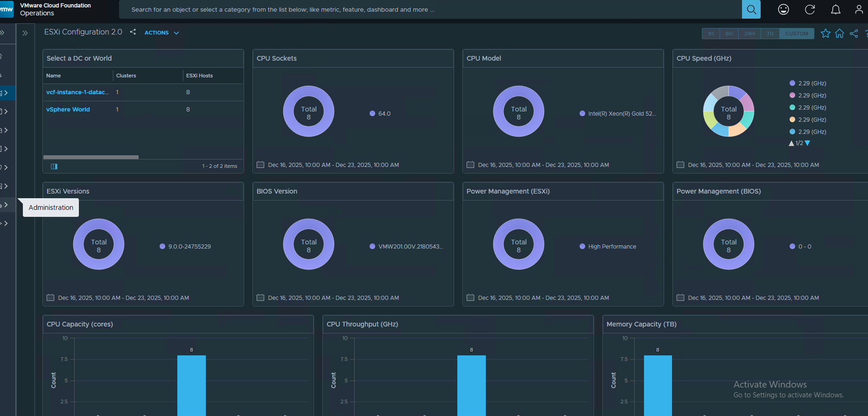This screenshot has height=416, width=868.
Task: Expand the Administration sidebar menu chevron
Action: click(x=6, y=205)
